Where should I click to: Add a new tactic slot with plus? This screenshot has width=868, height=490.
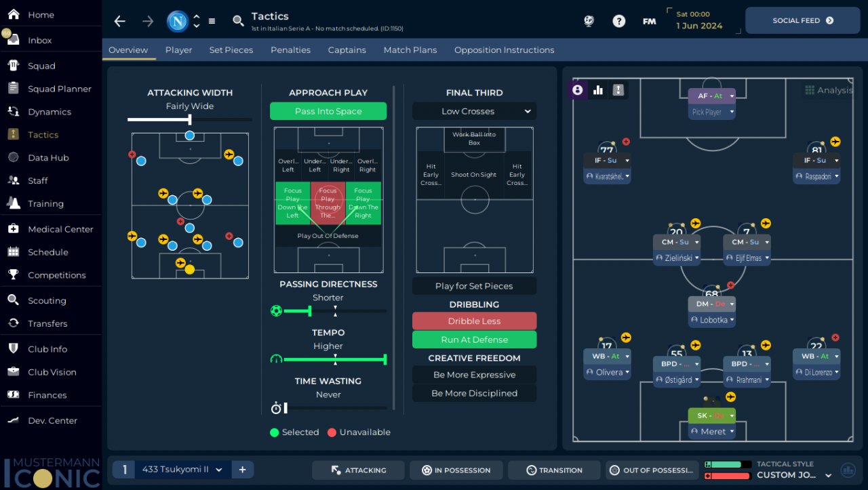coord(242,470)
